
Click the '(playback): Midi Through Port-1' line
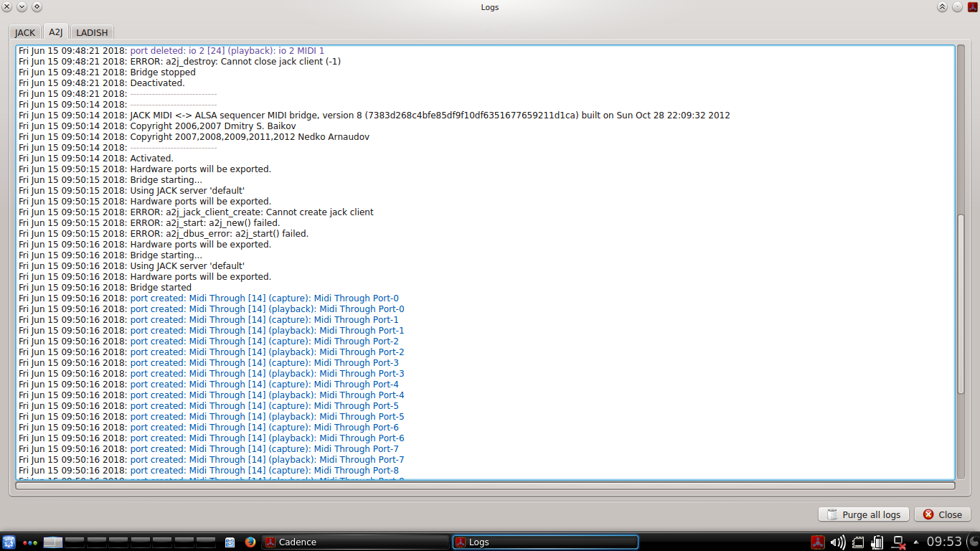click(212, 331)
